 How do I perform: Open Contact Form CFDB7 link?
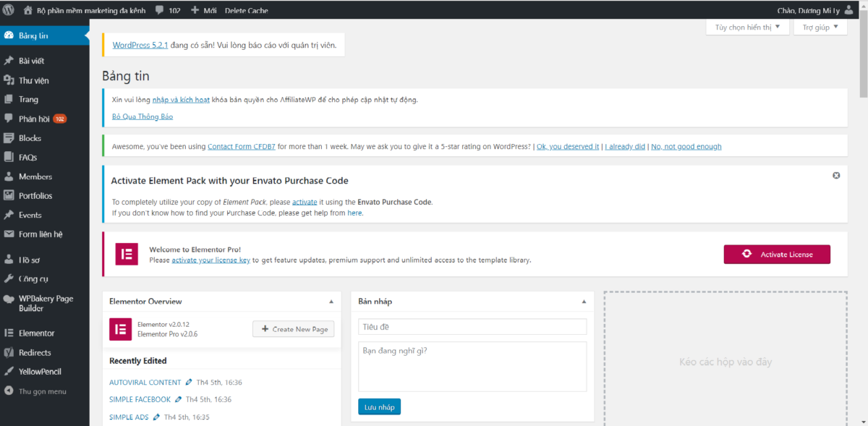point(242,146)
